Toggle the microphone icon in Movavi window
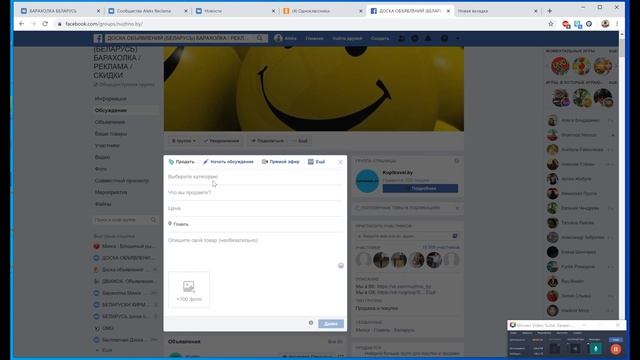Screen dimensions: 640x360 click(596, 349)
